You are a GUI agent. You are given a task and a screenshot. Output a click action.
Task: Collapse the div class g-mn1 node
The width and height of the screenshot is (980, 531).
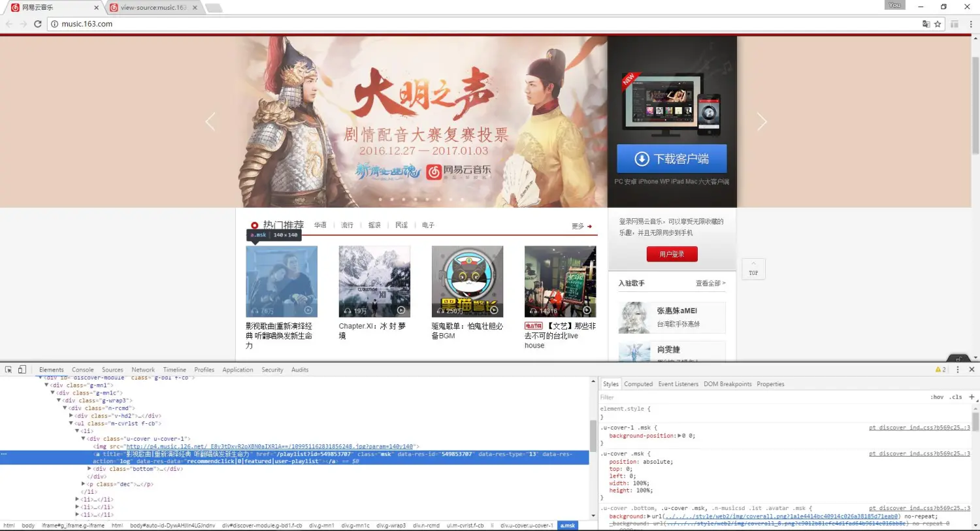[46, 385]
